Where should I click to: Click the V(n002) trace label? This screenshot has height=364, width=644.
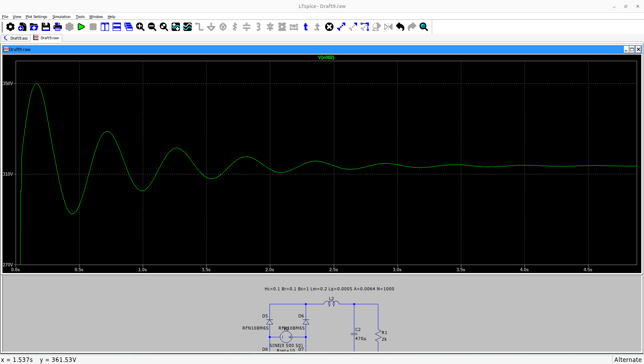[326, 58]
